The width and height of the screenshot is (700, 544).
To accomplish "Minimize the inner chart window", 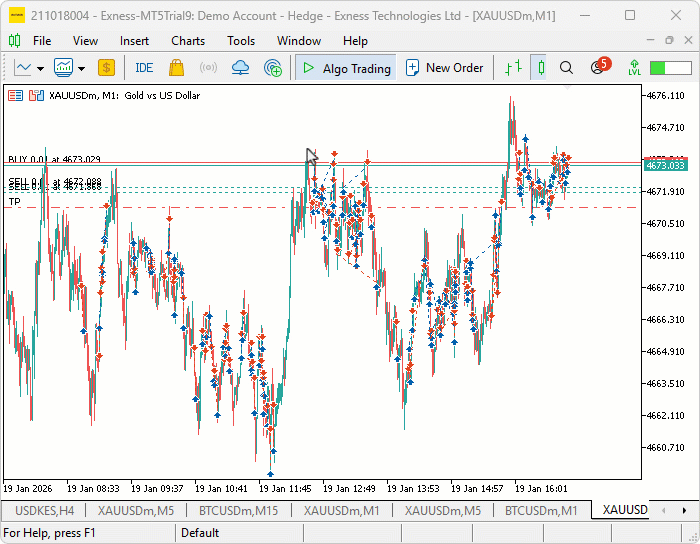I will click(x=650, y=40).
